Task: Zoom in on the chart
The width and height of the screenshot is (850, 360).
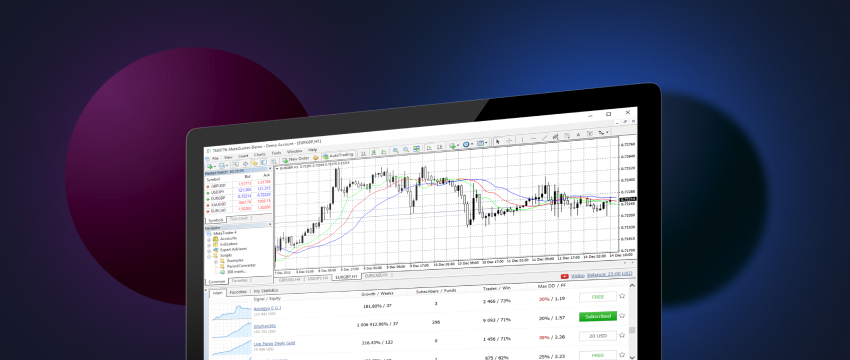Action: pyautogui.click(x=396, y=150)
